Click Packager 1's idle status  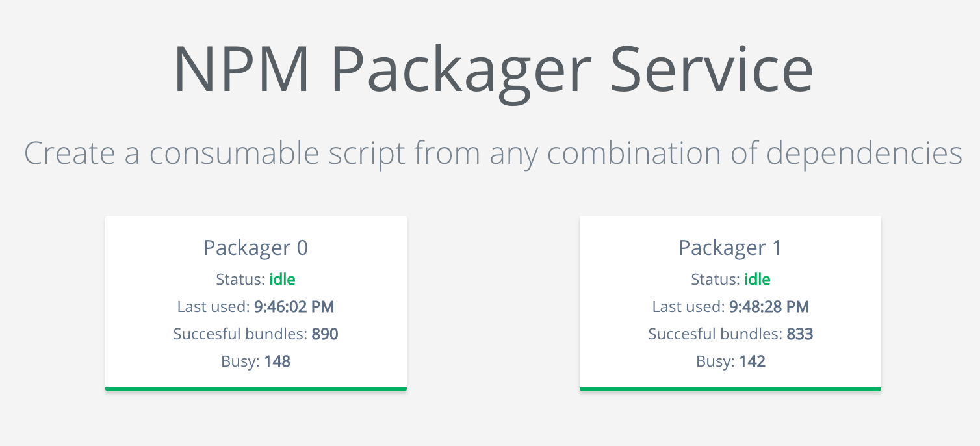pos(757,280)
